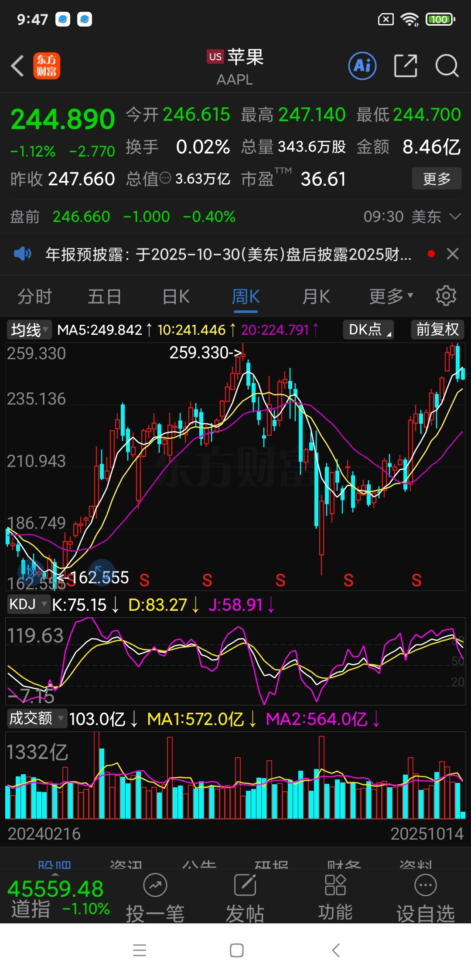Tap the 20251014 end date label

click(427, 834)
